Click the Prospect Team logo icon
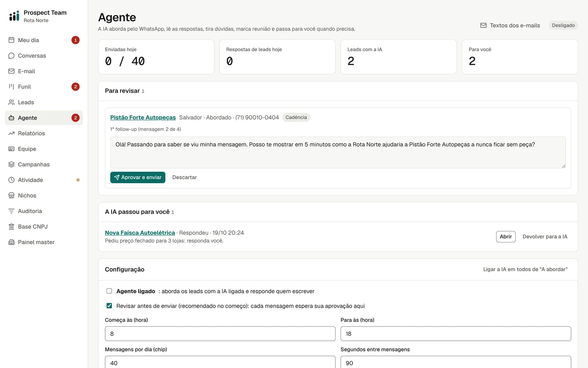The height and width of the screenshot is (368, 588). (14, 16)
